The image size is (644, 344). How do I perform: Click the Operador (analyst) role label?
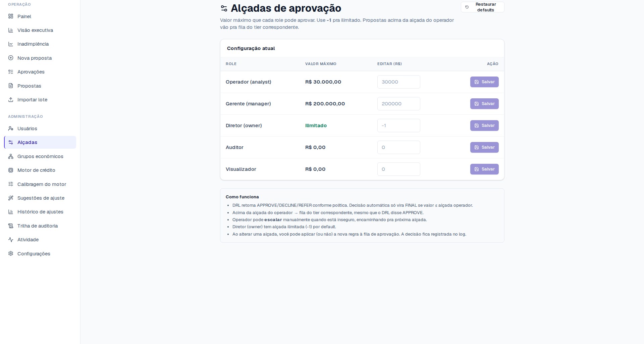point(249,82)
